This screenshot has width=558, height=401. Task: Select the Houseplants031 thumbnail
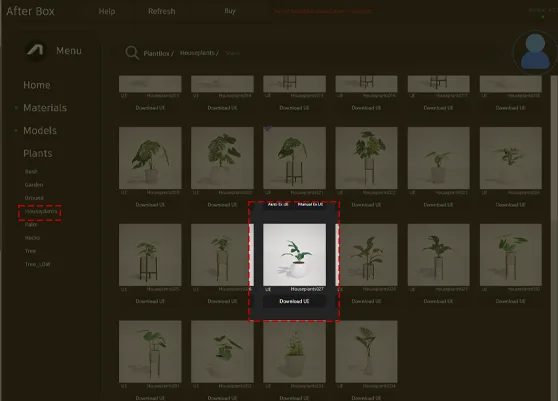[150, 352]
